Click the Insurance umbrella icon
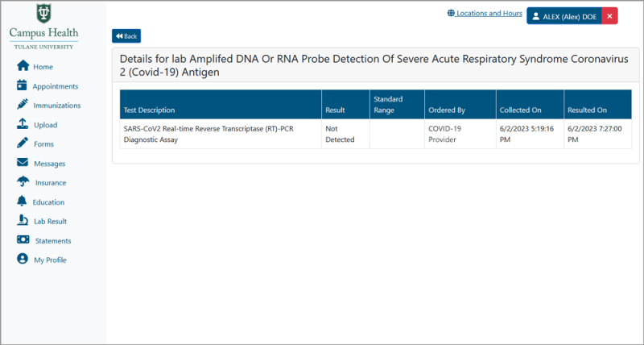Viewport: 644px width, 345px height. point(23,181)
